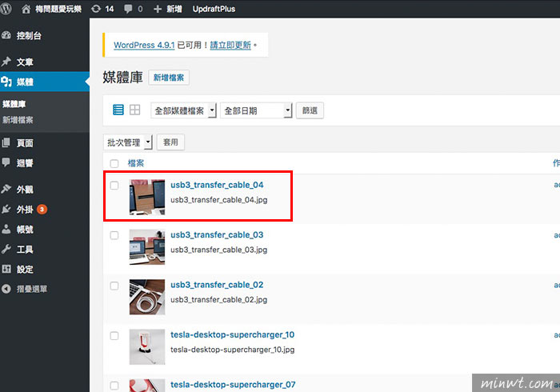Check the usb3_transfer_cable_02 row checkbox
The width and height of the screenshot is (560, 392).
coord(114,286)
